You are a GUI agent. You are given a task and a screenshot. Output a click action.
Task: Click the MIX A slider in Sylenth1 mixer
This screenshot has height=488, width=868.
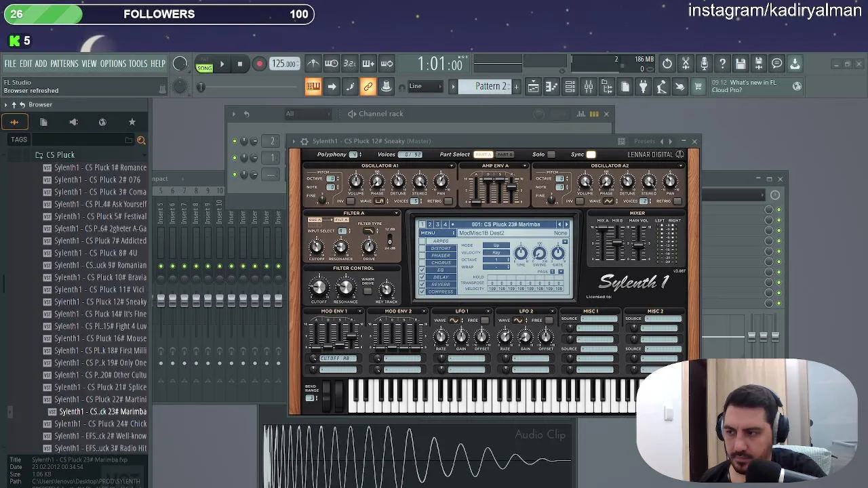tap(602, 243)
